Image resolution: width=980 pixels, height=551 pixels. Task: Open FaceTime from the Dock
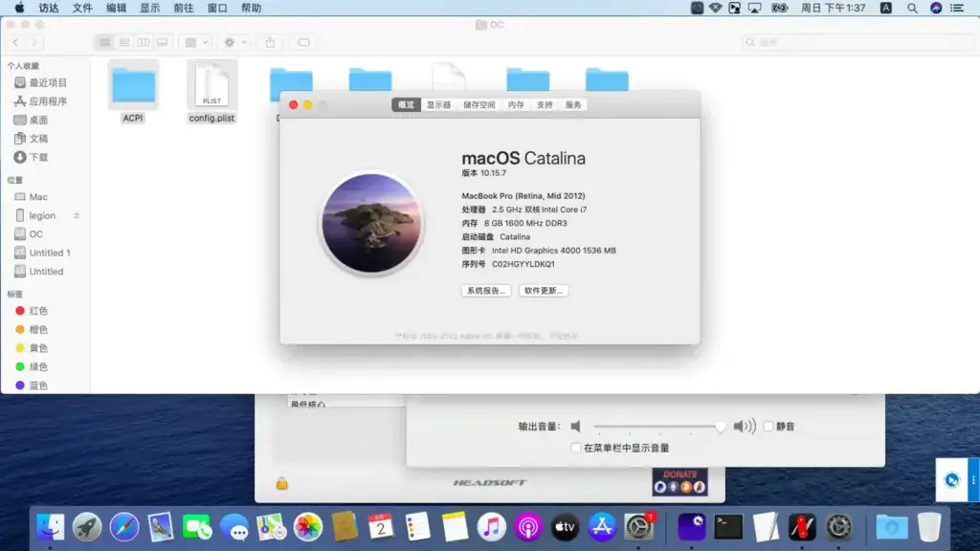click(197, 527)
